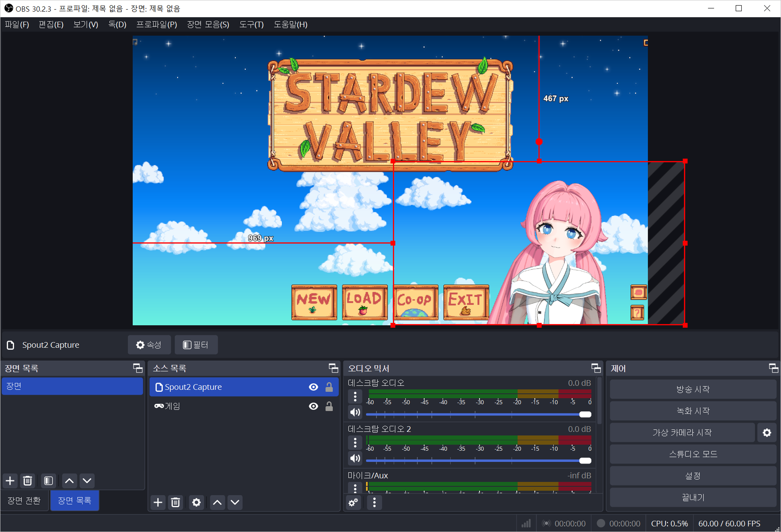Add a new scene with plus icon

coord(10,481)
